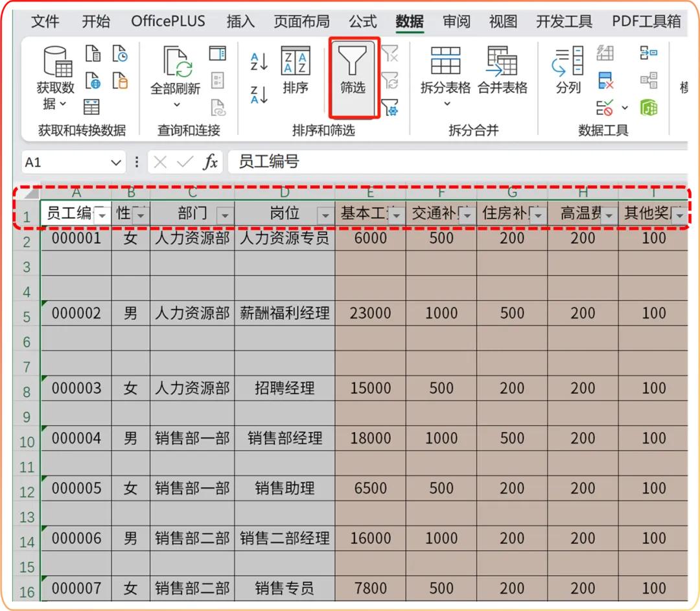
Task: Open the 性别 column B filter dropdown
Action: pyautogui.click(x=141, y=216)
